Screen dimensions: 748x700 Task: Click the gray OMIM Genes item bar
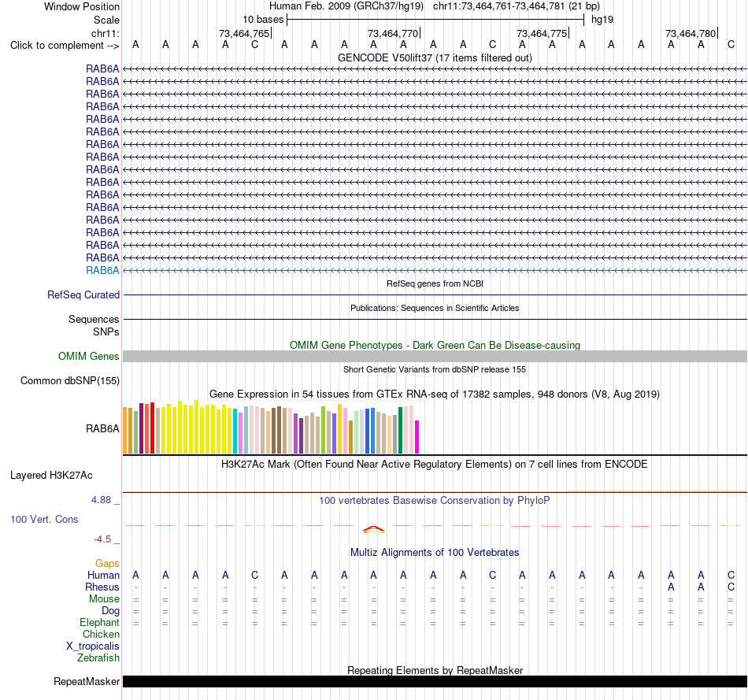[435, 357]
